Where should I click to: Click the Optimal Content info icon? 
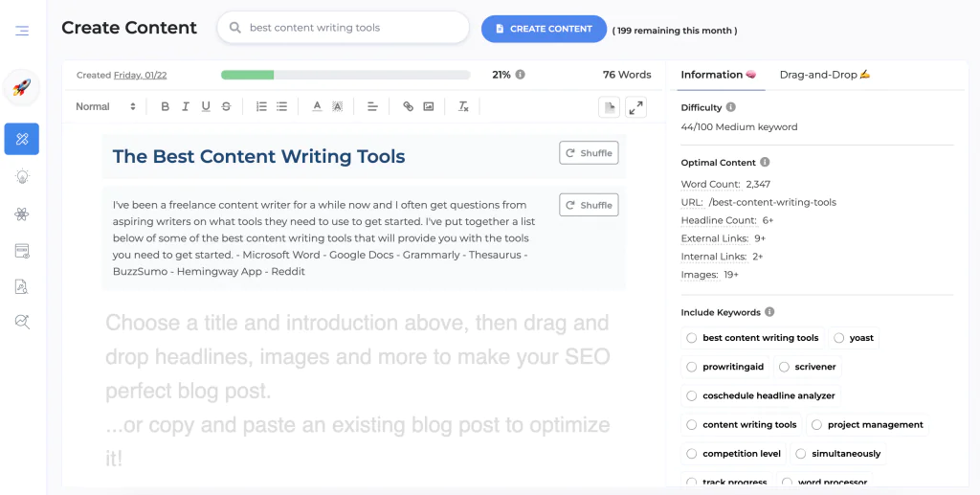pyautogui.click(x=765, y=162)
